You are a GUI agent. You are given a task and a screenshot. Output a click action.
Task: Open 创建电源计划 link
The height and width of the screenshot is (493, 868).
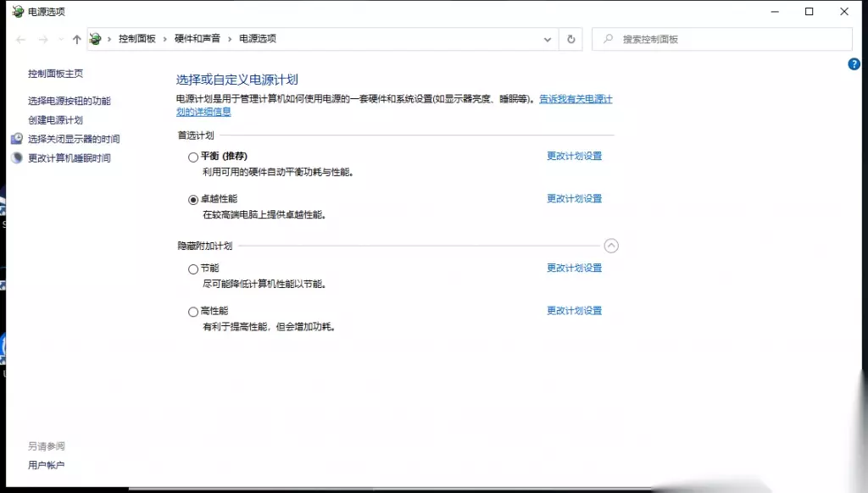click(x=55, y=120)
